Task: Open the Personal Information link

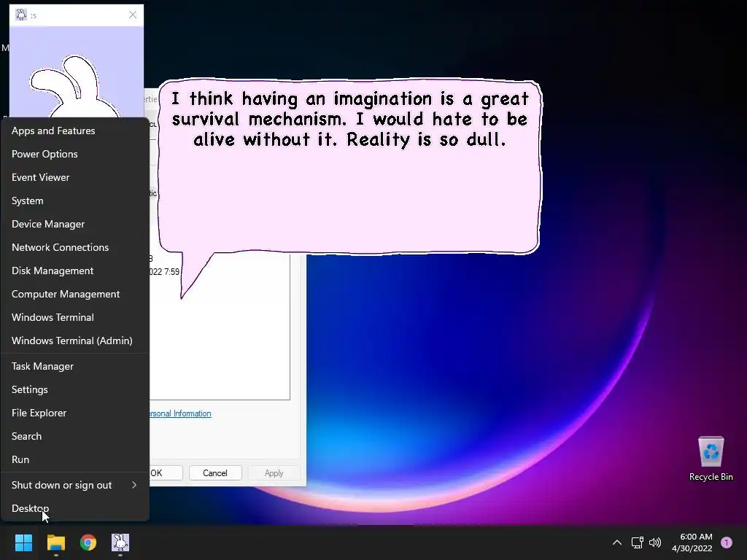Action: point(180,413)
